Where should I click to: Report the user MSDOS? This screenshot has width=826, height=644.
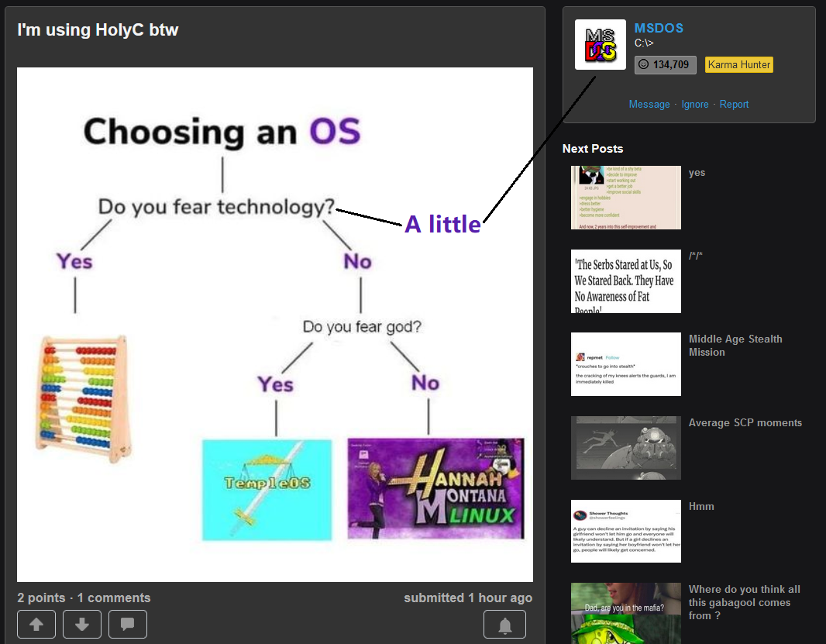pos(734,105)
